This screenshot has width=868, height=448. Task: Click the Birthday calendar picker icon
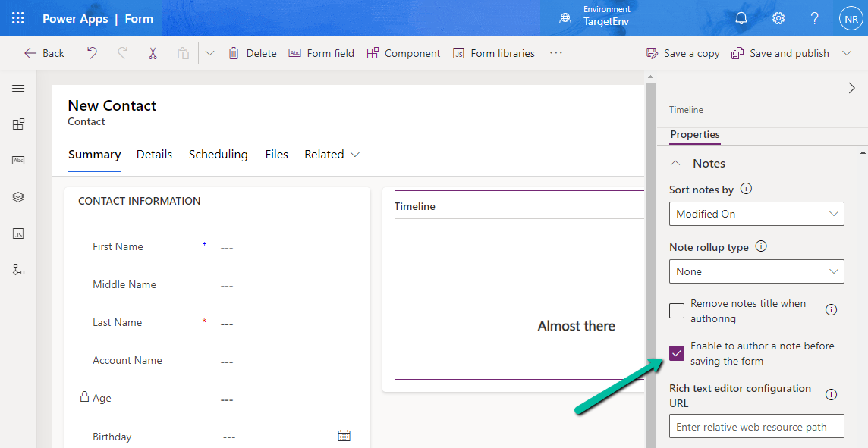coord(344,436)
